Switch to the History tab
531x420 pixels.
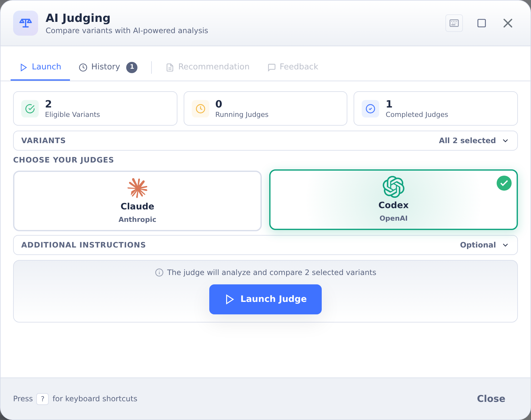(108, 67)
